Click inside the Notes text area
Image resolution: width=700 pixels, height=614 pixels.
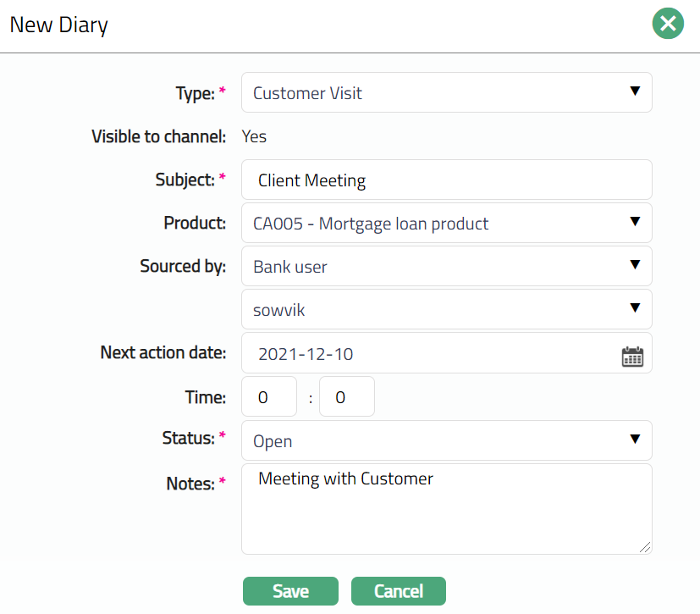446,509
